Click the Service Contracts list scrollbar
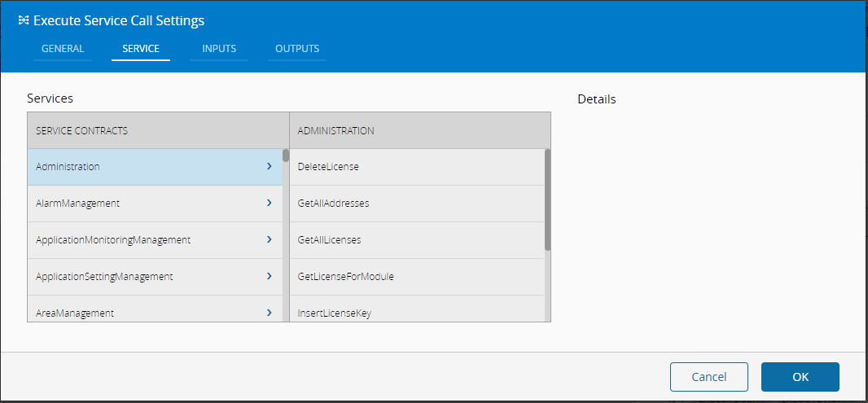This screenshot has height=403, width=868. [286, 156]
